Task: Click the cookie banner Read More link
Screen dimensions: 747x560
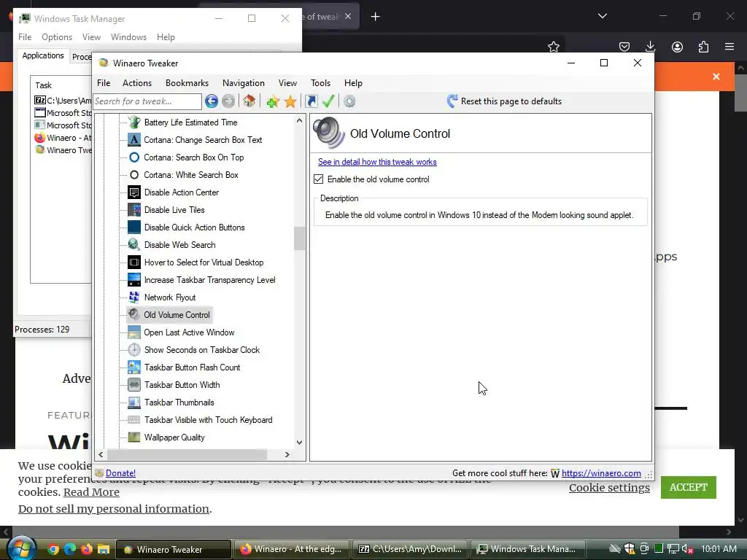Action: (x=91, y=492)
